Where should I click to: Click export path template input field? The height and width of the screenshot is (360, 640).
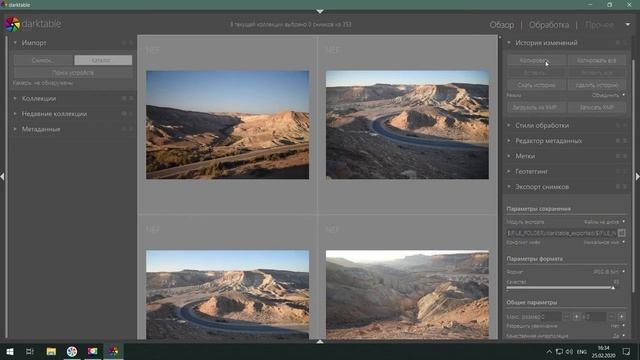[x=561, y=233]
